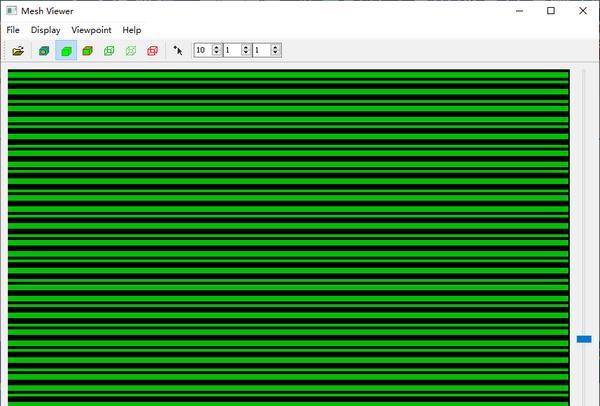Click the blue vertical slider handle
The width and height of the screenshot is (600, 406).
click(584, 339)
